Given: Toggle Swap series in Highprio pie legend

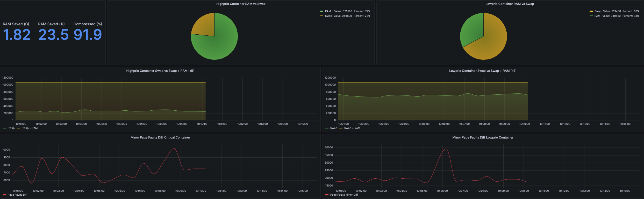Looking at the screenshot, I should coord(328,16).
